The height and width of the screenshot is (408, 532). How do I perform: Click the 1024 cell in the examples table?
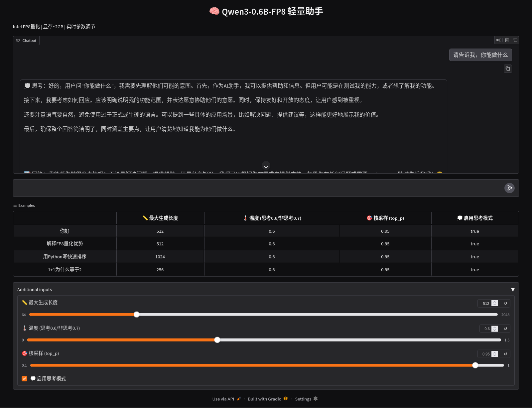click(160, 257)
